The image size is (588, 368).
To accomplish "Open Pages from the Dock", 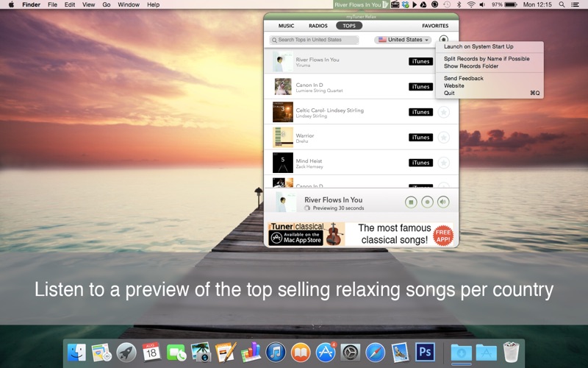I will [226, 353].
